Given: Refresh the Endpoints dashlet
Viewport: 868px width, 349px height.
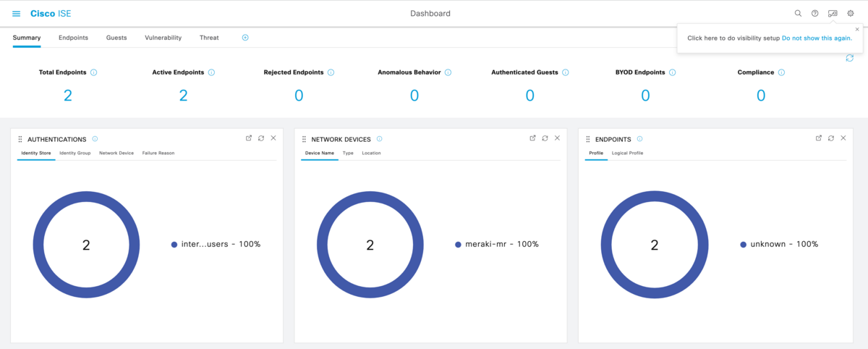Looking at the screenshot, I should point(831,138).
